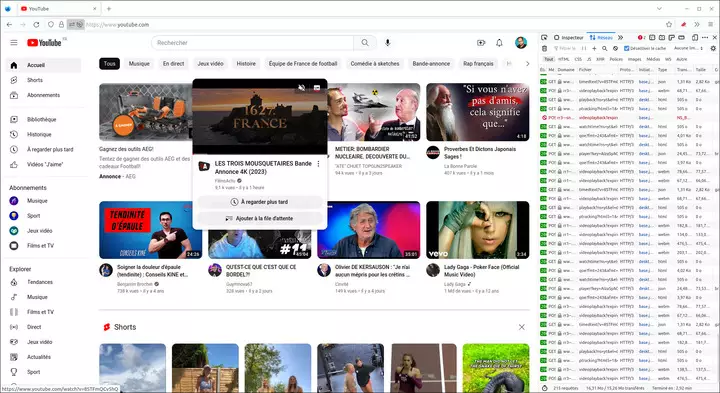Viewport: 720px width, 393px height.
Task: Reload the page in the browser
Action: pos(36,24)
